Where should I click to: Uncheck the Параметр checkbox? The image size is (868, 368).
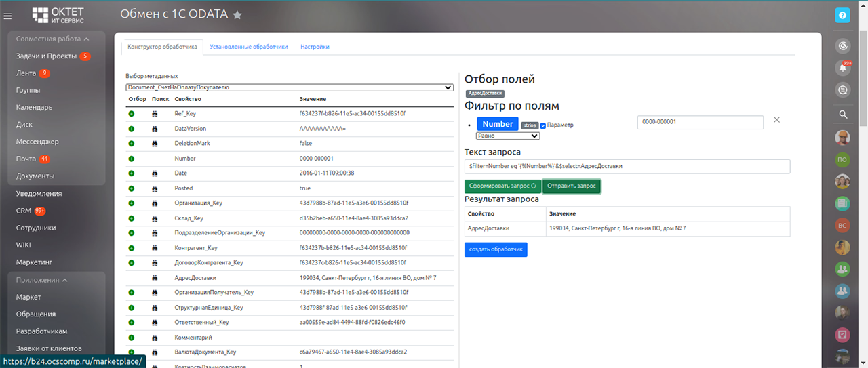(543, 125)
